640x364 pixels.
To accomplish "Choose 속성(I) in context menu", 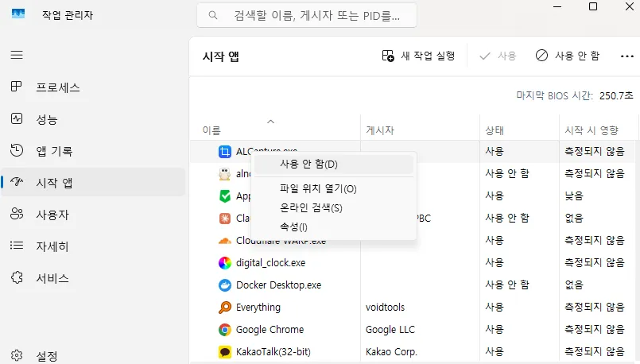I will [x=333, y=227].
